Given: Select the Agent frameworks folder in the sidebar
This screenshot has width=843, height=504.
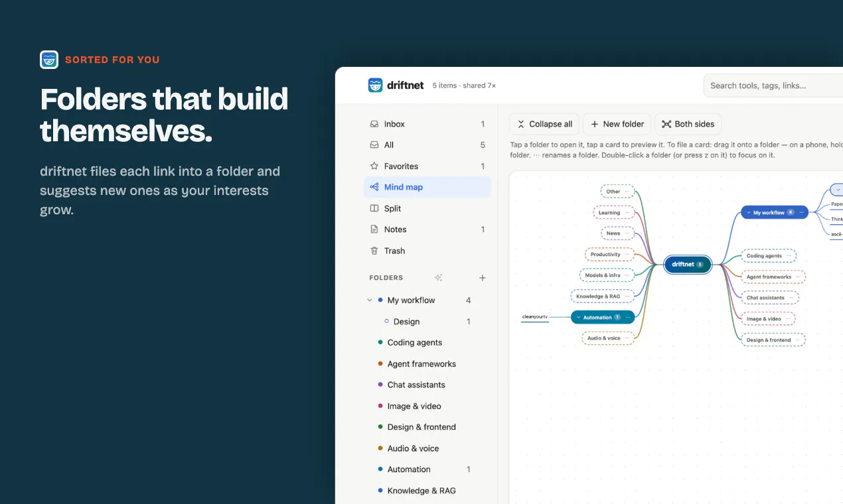Looking at the screenshot, I should coord(427,364).
